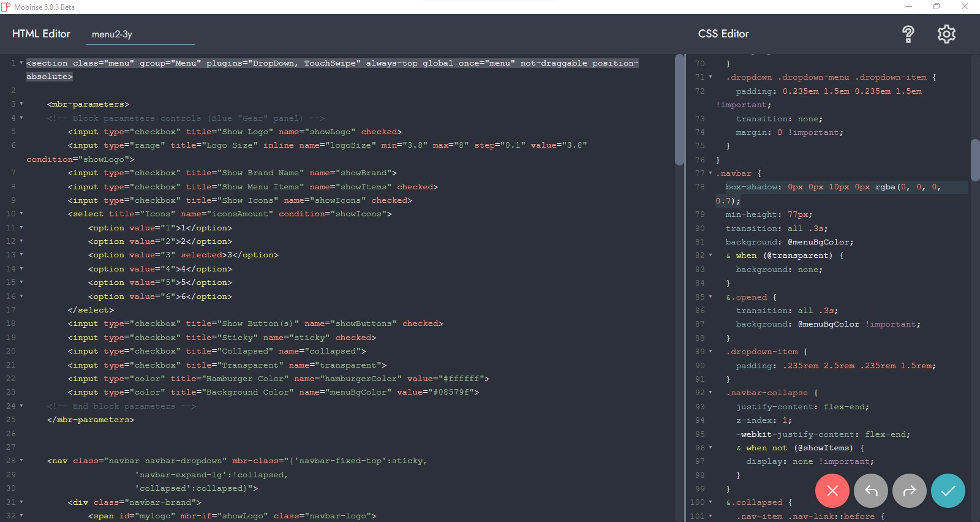The image size is (980, 522).
Task: Collapse the .navbar CSS rule at line 77
Action: [710, 173]
